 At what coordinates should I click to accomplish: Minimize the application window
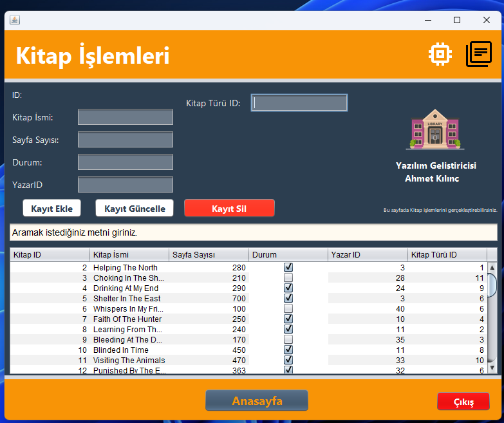[428, 20]
